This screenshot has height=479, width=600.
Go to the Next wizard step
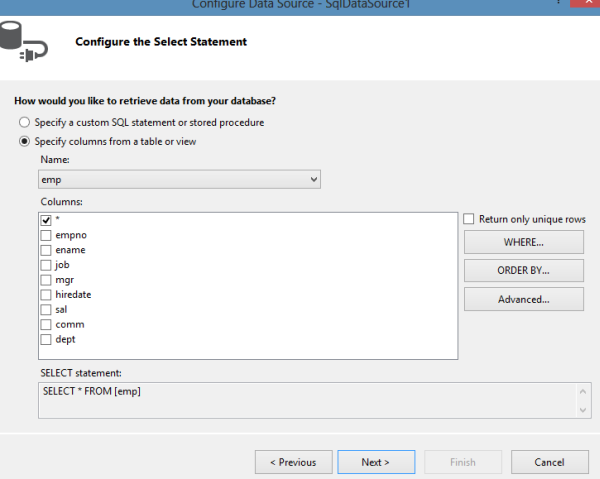(x=375, y=462)
